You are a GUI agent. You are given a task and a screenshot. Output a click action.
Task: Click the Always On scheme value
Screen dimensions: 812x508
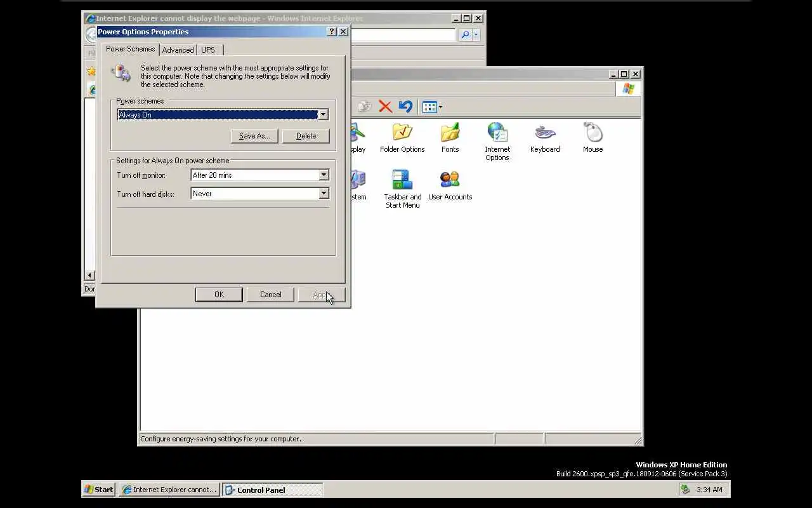pos(218,115)
